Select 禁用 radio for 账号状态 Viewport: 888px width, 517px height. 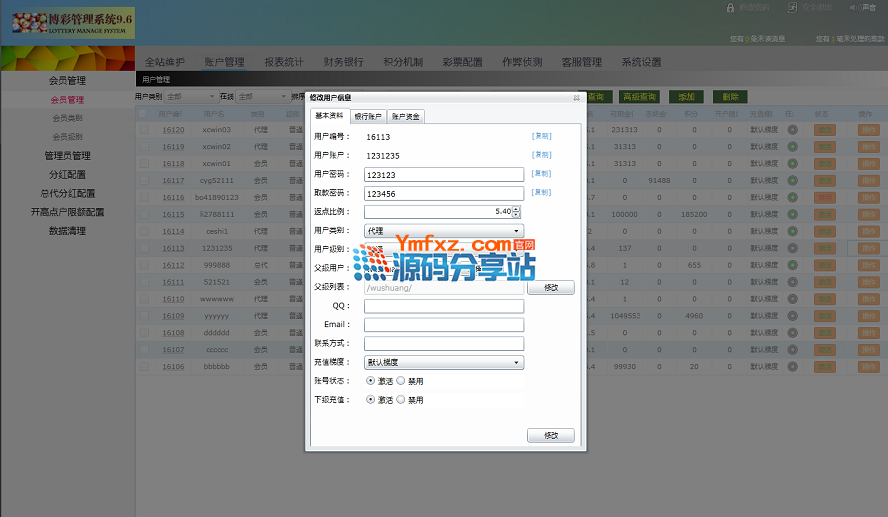coord(401,381)
